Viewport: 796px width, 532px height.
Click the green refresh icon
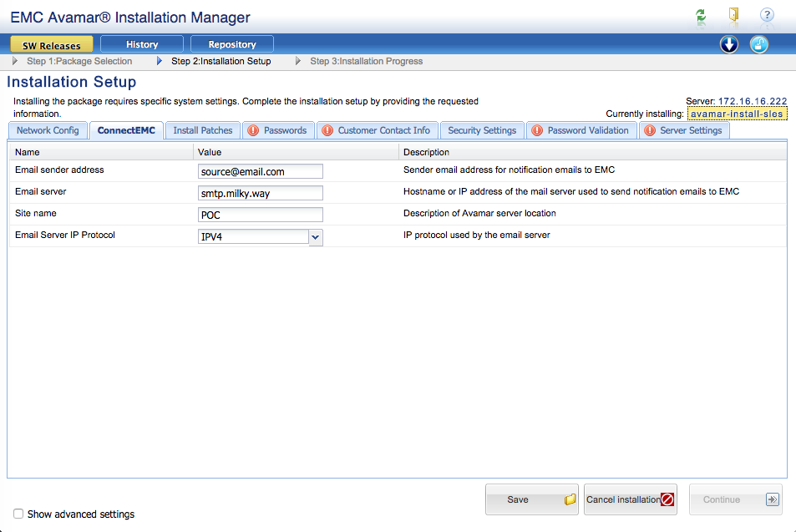point(701,15)
